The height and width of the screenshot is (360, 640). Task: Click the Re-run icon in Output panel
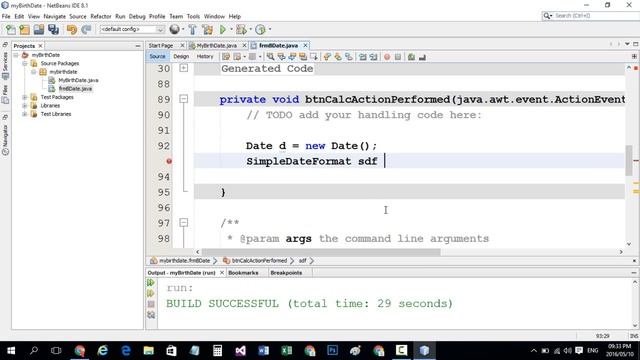pyautogui.click(x=151, y=282)
